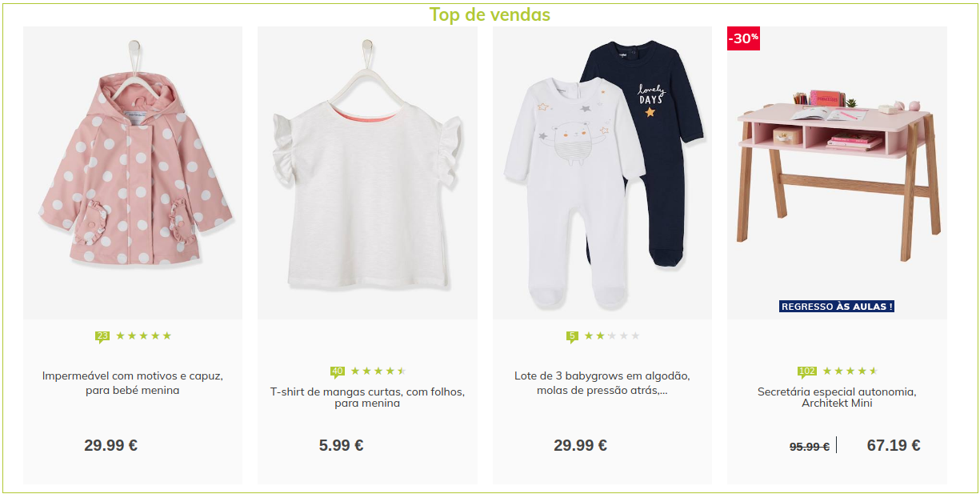
Task: Click the star rating under the Secretária desk
Action: pos(850,371)
